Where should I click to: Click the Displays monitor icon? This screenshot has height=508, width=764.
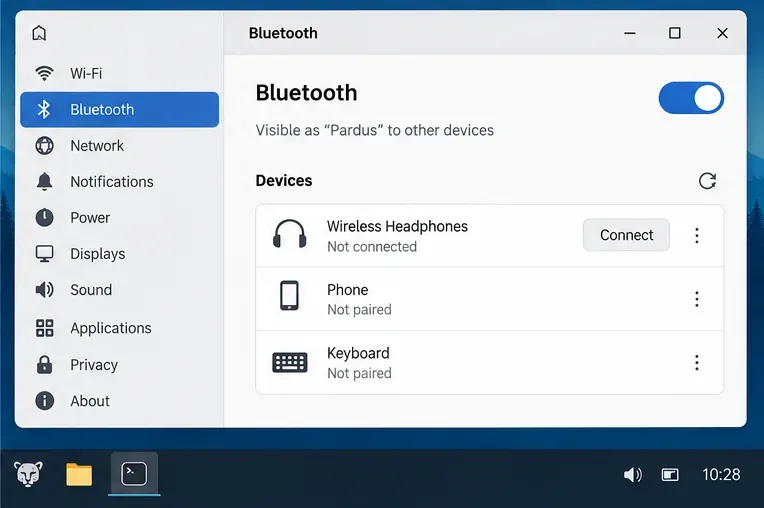tap(44, 254)
